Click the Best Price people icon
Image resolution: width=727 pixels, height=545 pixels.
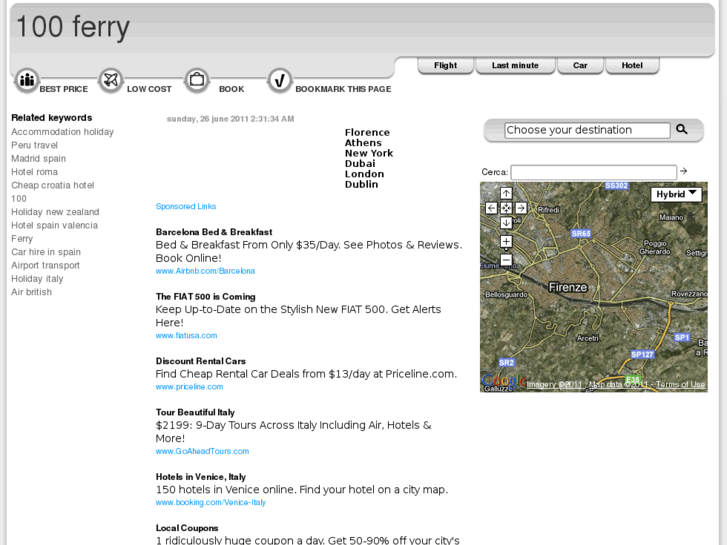pos(26,80)
